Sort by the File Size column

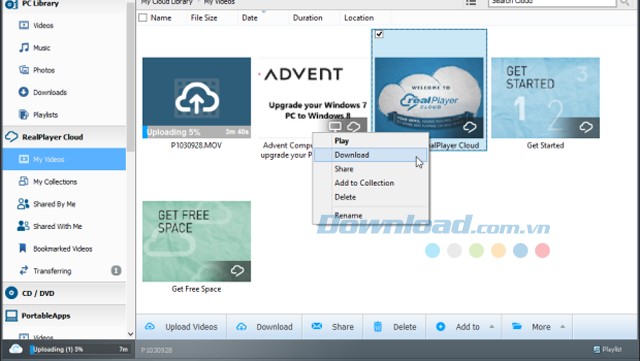pos(204,18)
